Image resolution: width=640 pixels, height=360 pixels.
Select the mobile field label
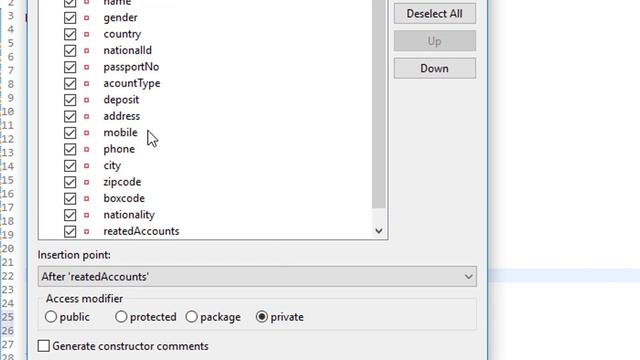tap(120, 133)
